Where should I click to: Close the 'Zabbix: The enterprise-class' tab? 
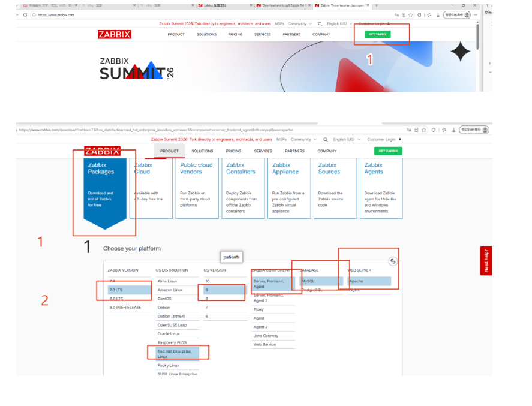coord(368,5)
